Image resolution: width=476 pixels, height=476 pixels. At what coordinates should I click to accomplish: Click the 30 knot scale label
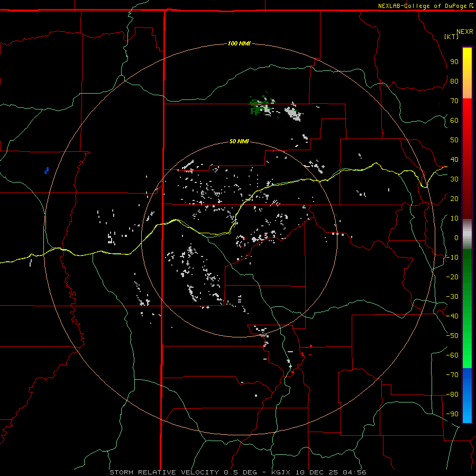tap(454, 179)
